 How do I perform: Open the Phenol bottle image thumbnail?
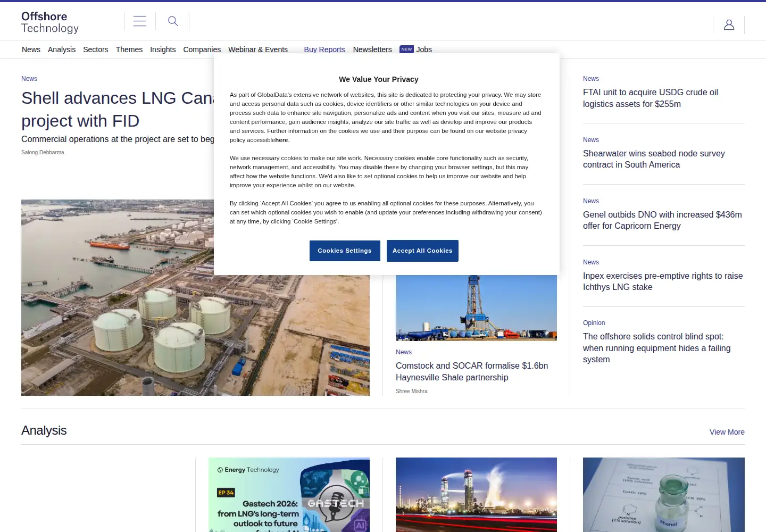tap(664, 495)
